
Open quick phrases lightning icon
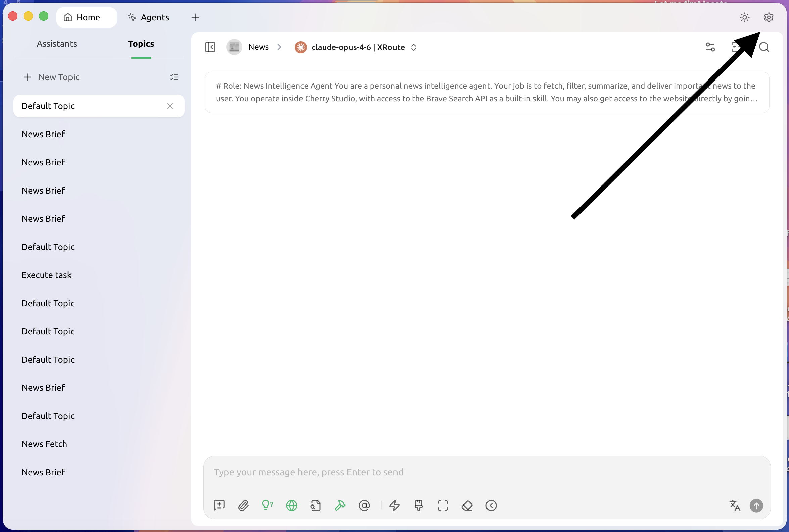[394, 506]
